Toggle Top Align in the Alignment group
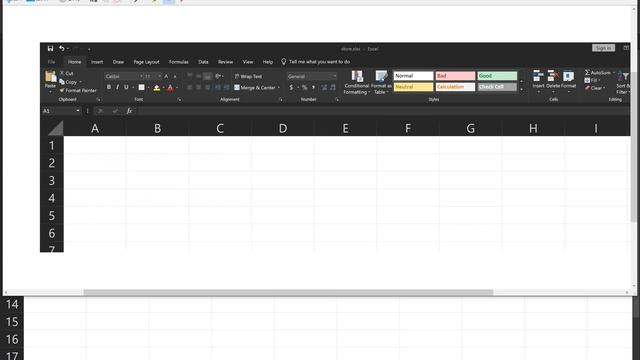Viewport: 640px width, 360px height. (190, 76)
